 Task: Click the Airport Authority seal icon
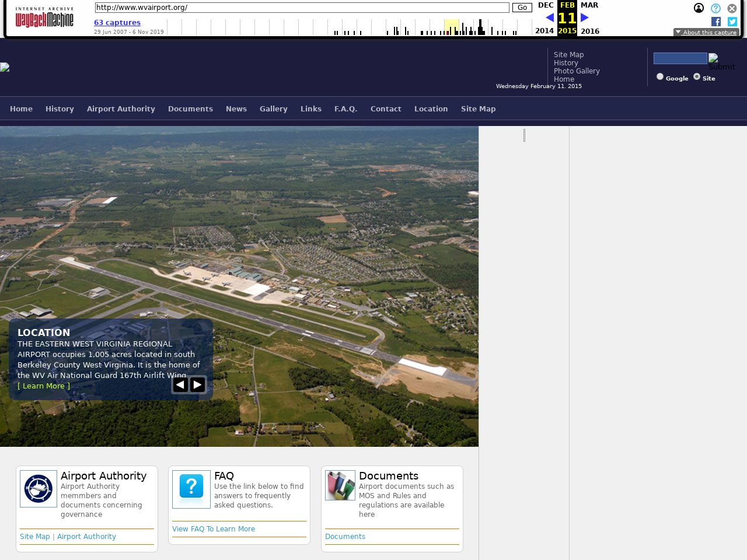coord(39,489)
